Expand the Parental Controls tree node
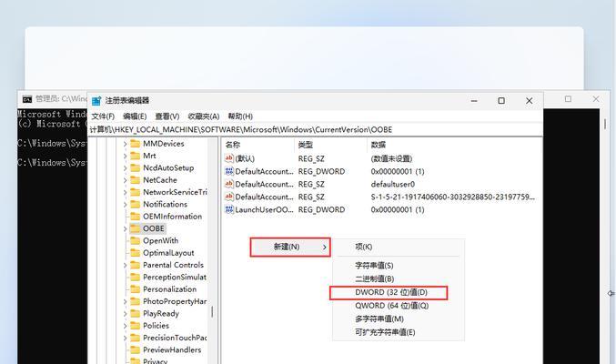Viewport: 616px width, 364px height. (x=125, y=266)
